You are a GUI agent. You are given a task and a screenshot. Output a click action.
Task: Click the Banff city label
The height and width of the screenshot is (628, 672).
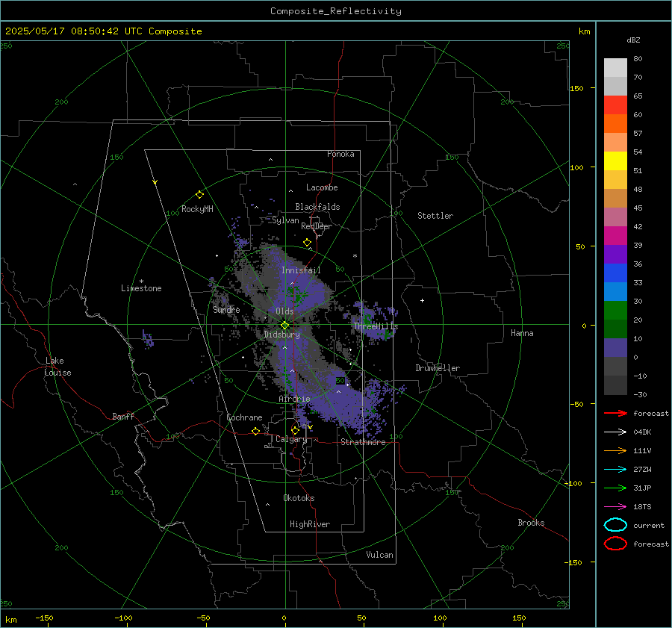[123, 416]
